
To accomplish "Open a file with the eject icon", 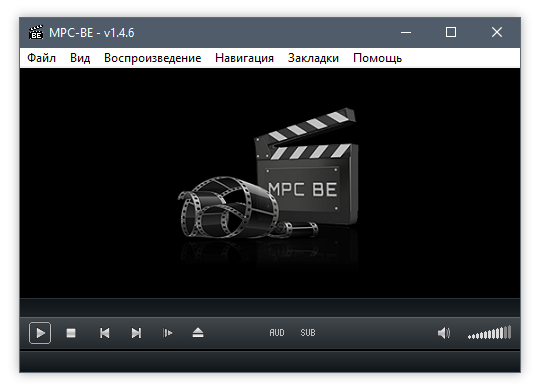I will (198, 333).
